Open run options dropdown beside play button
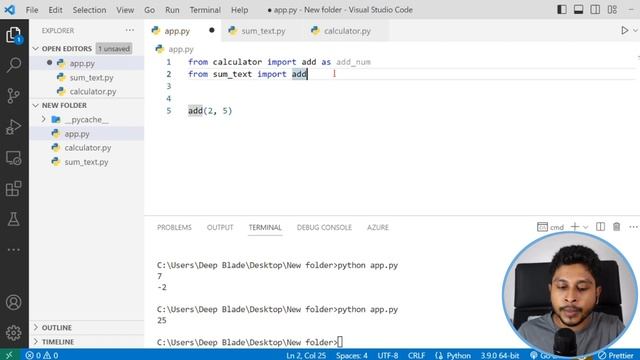Image resolution: width=640 pixels, height=360 pixels. [635, 31]
